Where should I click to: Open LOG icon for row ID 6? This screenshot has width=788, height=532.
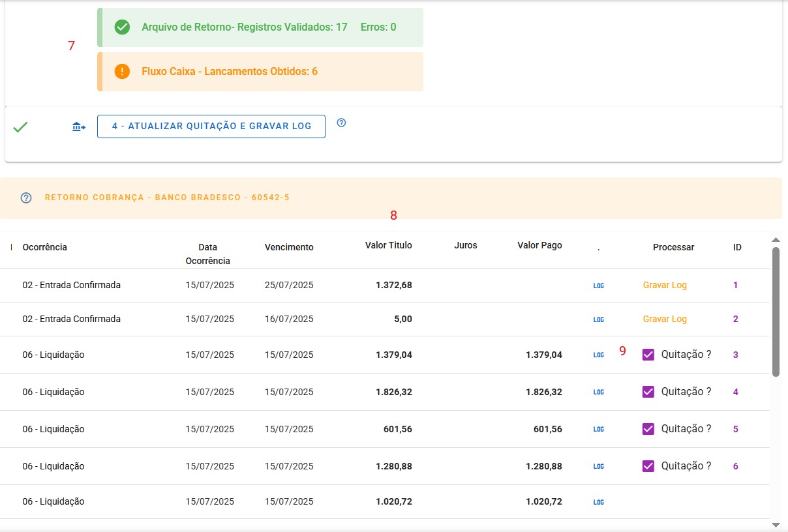[x=598, y=467]
